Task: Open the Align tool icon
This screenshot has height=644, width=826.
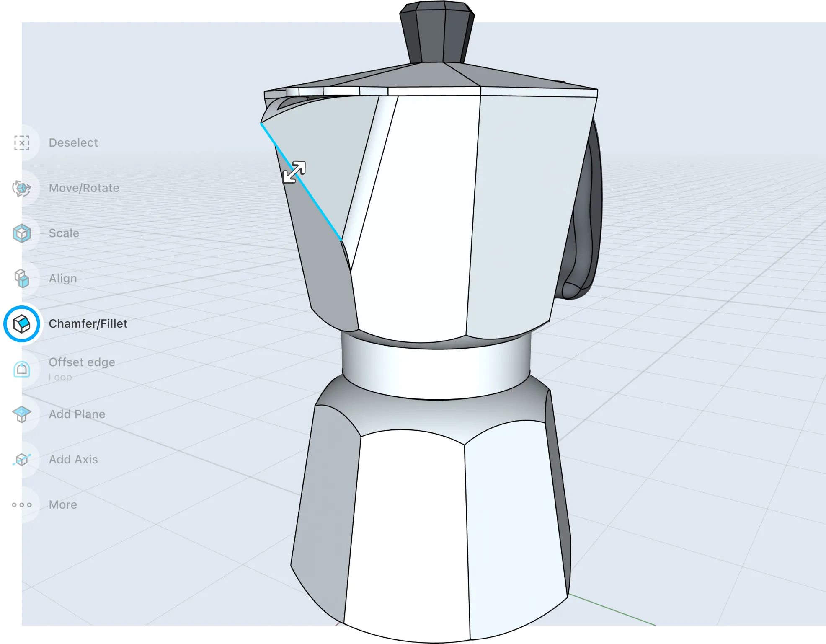Action: click(22, 279)
